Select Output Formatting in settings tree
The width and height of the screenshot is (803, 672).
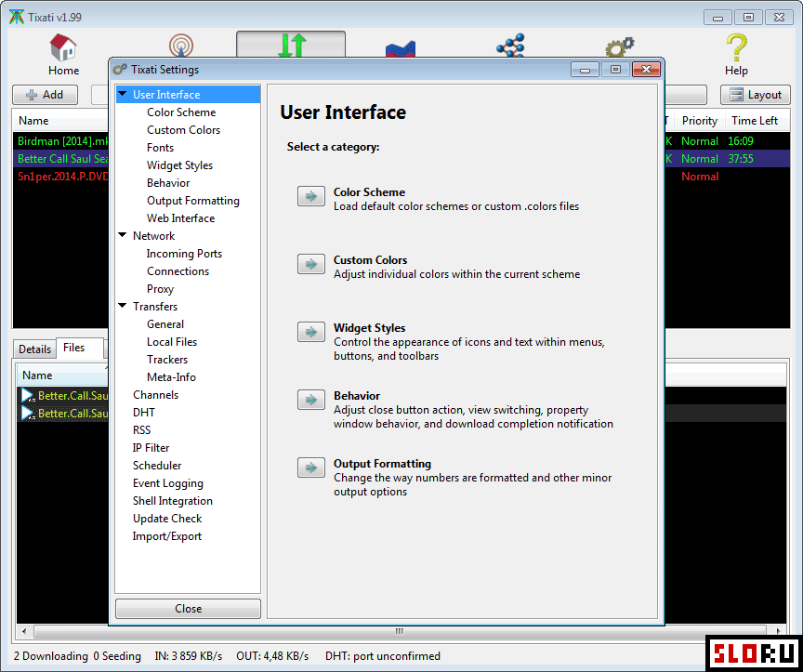click(193, 200)
